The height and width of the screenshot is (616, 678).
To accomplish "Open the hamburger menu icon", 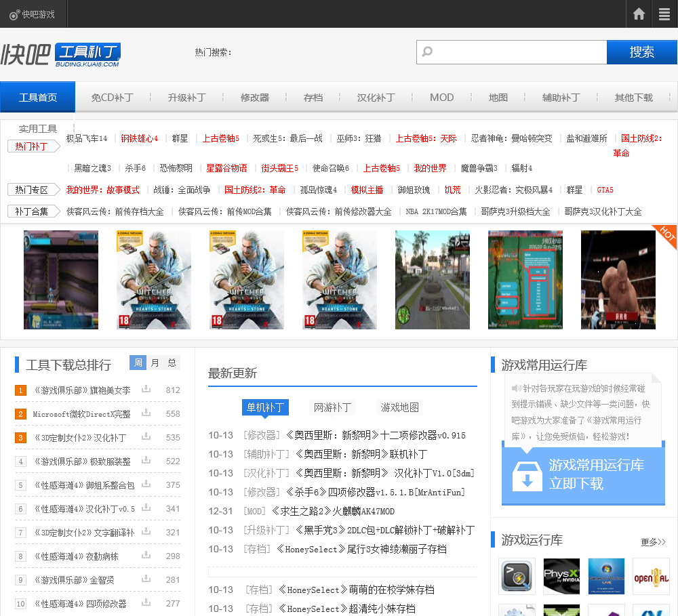I will coord(664,14).
